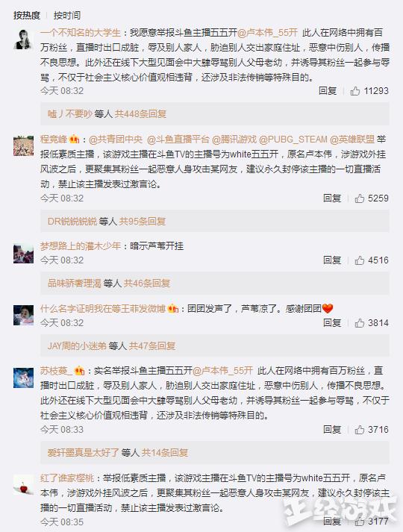The width and height of the screenshot is (403, 532).
Task: Show 共46条回复 replies
Action: tap(146, 284)
